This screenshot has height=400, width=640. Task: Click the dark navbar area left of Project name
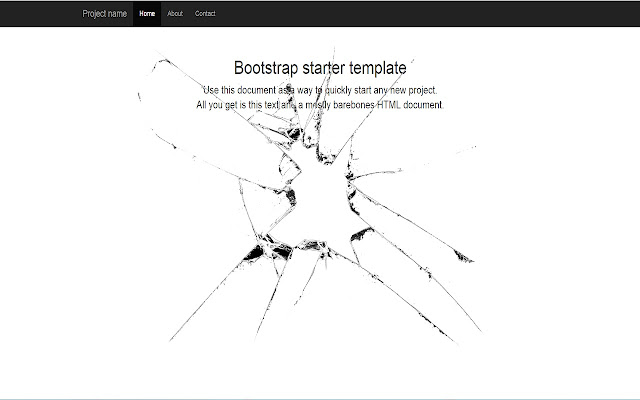[39, 13]
